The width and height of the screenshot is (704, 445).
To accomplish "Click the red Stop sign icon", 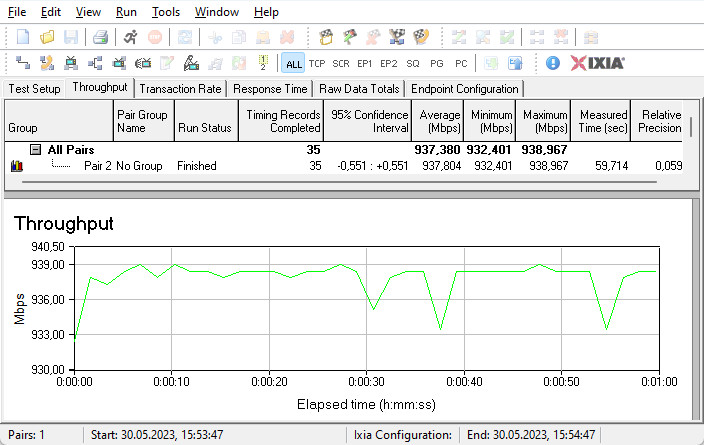I will (x=155, y=37).
